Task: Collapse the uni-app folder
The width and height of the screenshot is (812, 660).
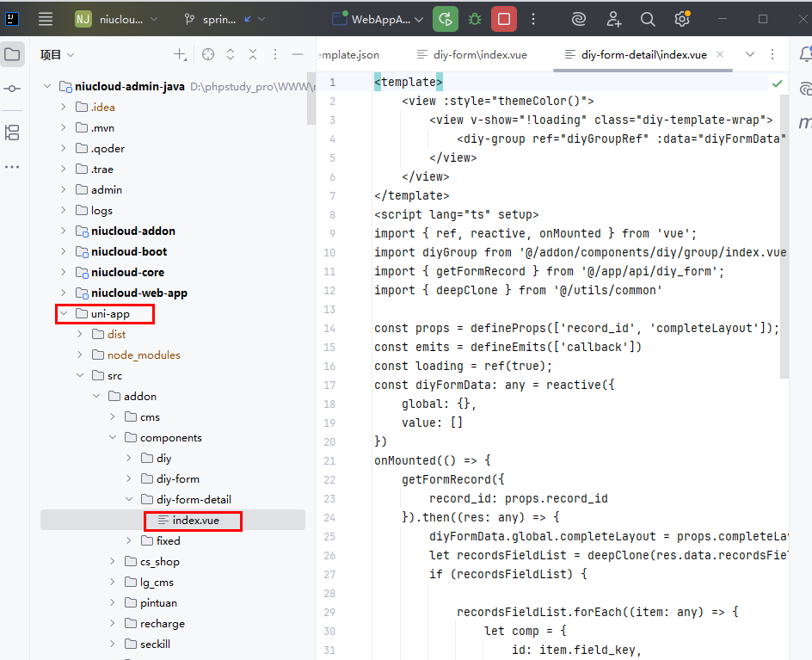Action: coord(63,313)
